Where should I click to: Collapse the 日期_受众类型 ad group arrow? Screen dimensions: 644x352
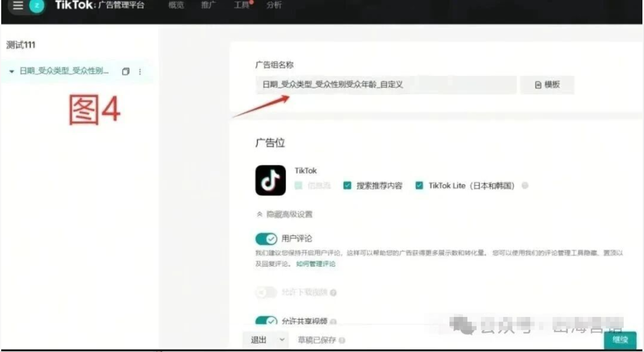[x=12, y=72]
